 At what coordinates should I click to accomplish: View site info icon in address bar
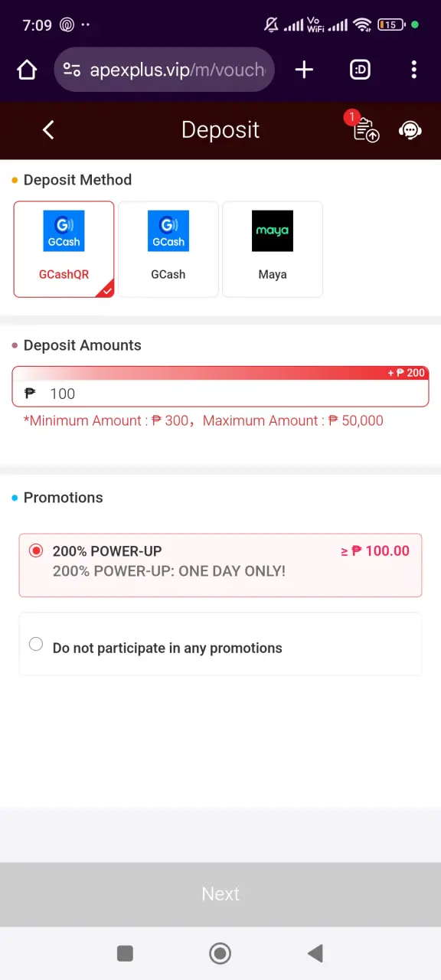(x=72, y=70)
